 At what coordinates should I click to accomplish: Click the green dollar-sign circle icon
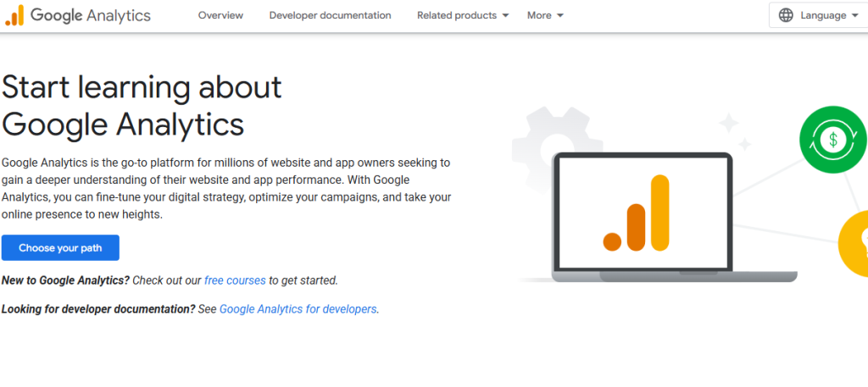(833, 140)
